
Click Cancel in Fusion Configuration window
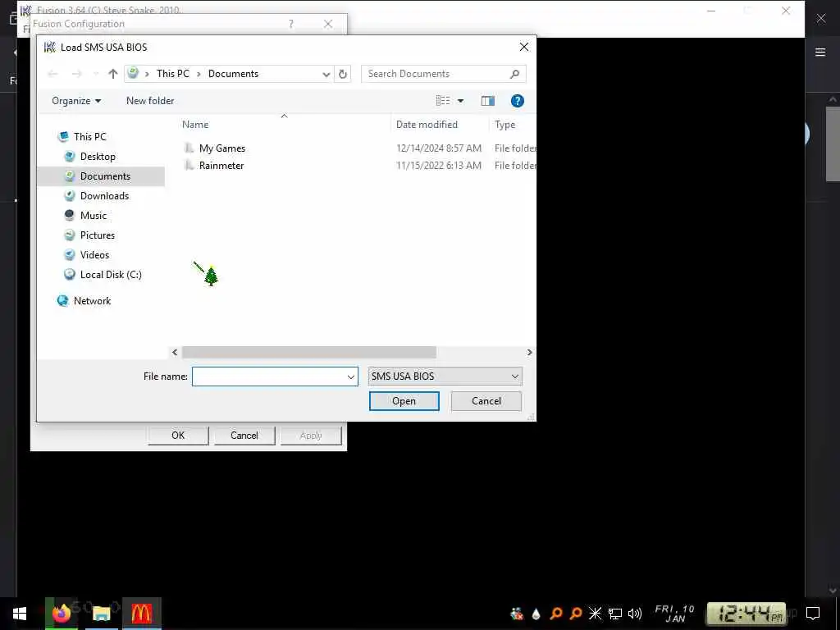point(244,436)
